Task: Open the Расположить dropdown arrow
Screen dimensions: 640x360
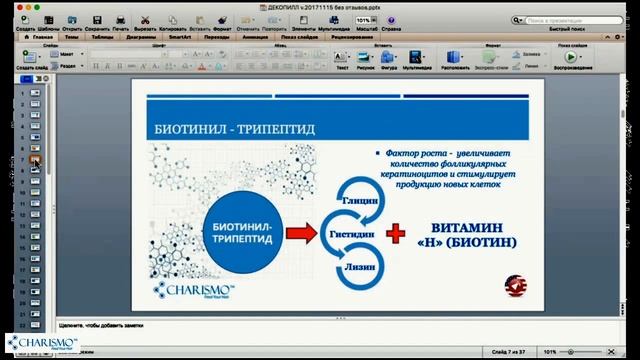Action: click(x=462, y=58)
